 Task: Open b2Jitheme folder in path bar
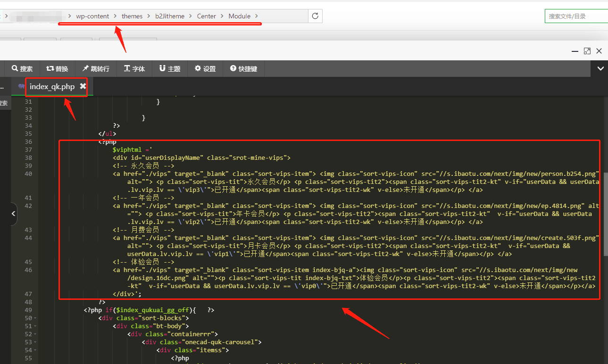170,16
